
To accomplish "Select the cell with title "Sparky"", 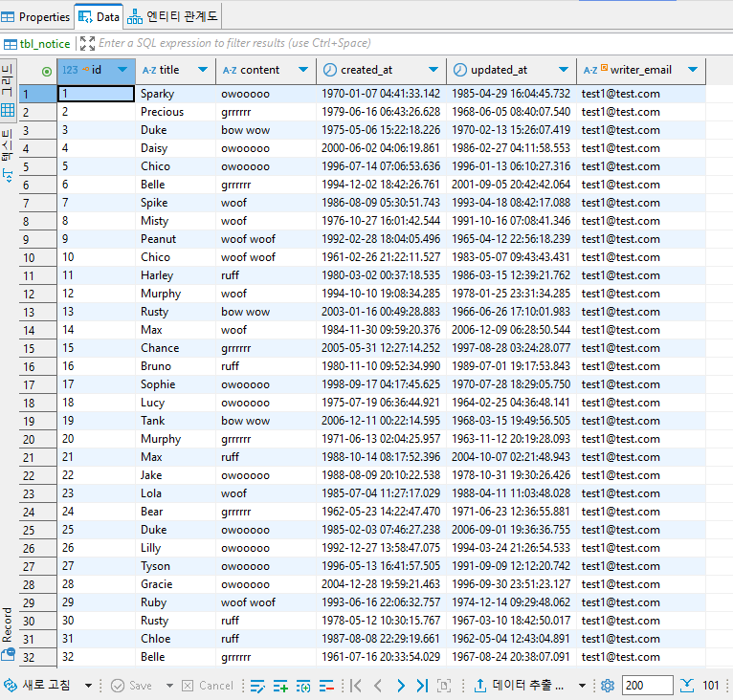I will pos(176,94).
